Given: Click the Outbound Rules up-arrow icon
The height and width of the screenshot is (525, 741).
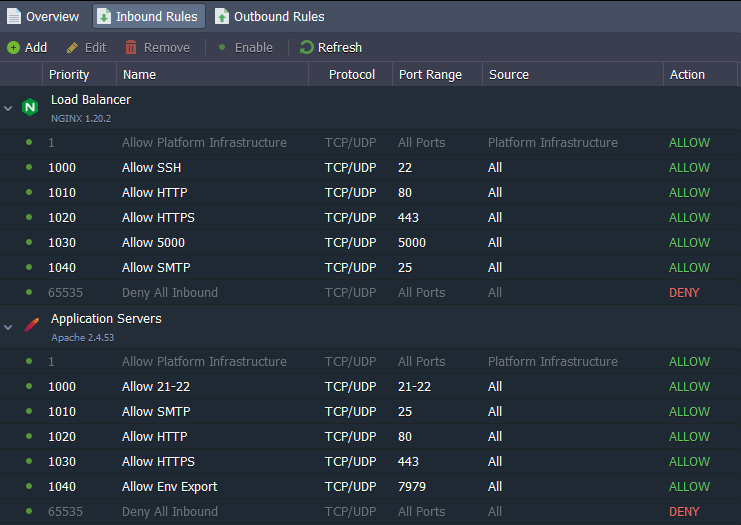Looking at the screenshot, I should [x=222, y=17].
